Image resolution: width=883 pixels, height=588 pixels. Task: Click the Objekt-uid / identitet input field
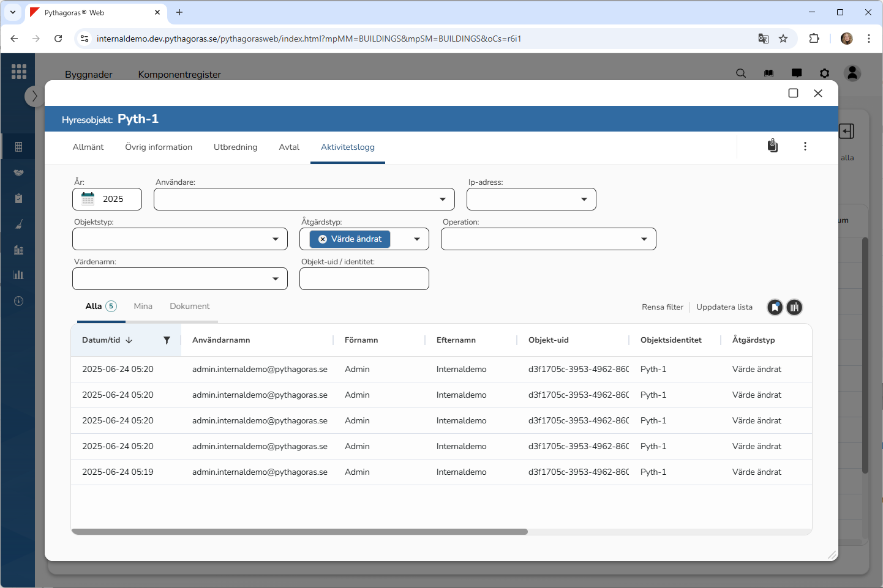tap(364, 279)
